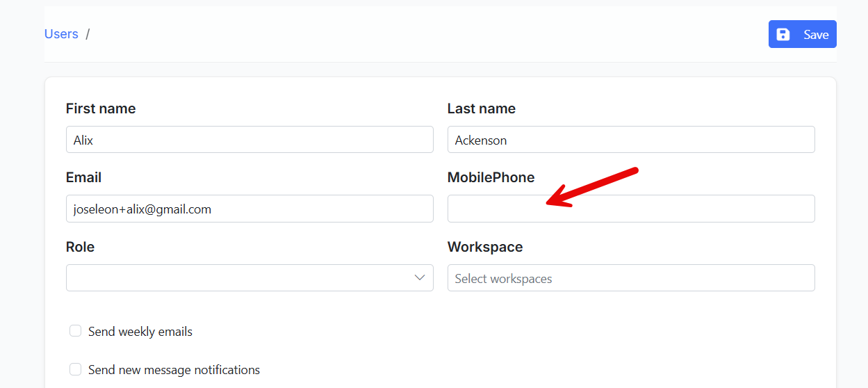
Task: Click "Send new message notifications" label text
Action: (x=174, y=370)
